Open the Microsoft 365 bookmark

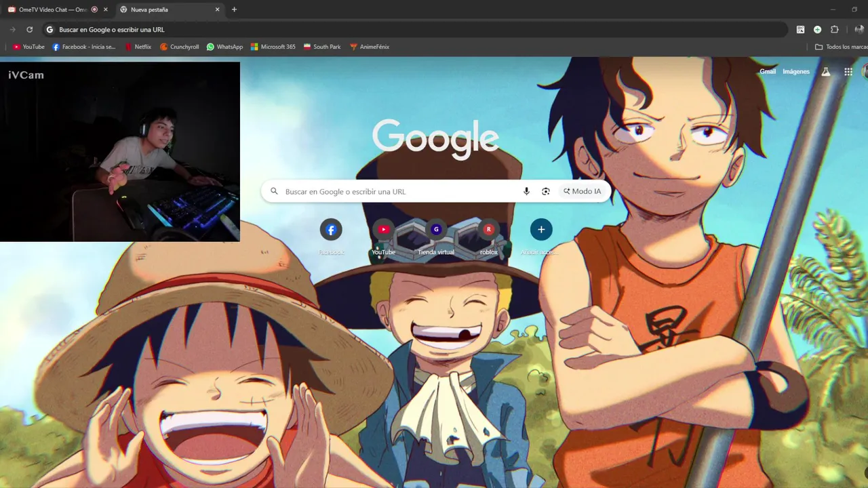(273, 47)
